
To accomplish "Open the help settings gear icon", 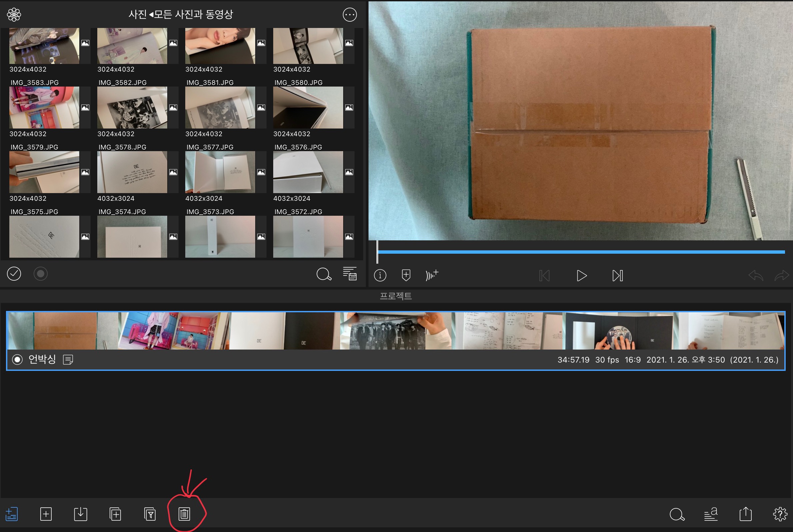I will (780, 514).
